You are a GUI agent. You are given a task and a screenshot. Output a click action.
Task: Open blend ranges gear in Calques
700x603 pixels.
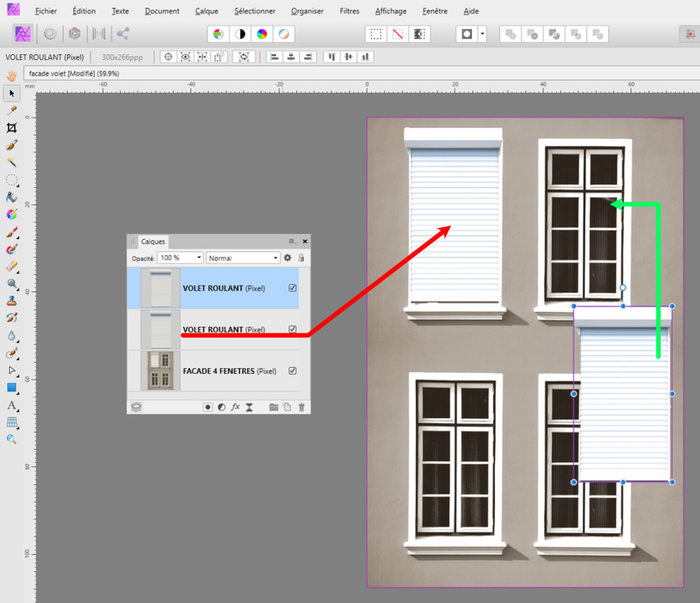tap(288, 258)
